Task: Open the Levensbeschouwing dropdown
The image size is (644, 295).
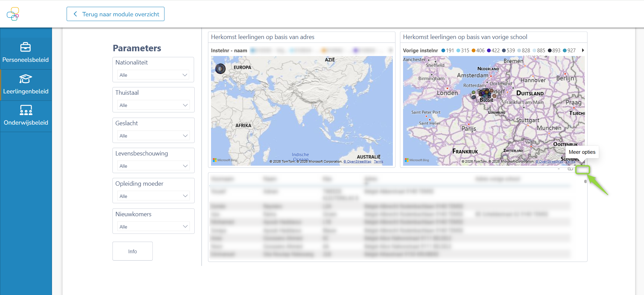Action: click(153, 166)
